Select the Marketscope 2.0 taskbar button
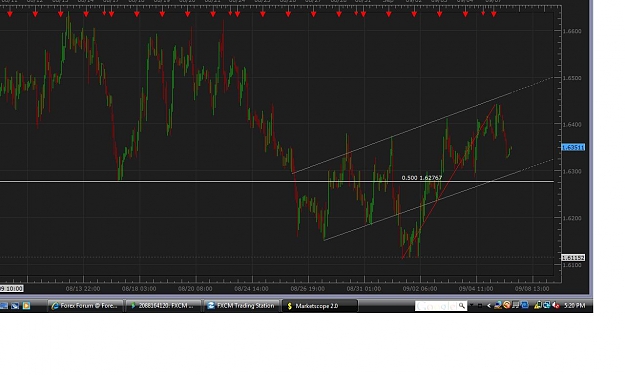This screenshot has width=625, height=375. coord(320,306)
